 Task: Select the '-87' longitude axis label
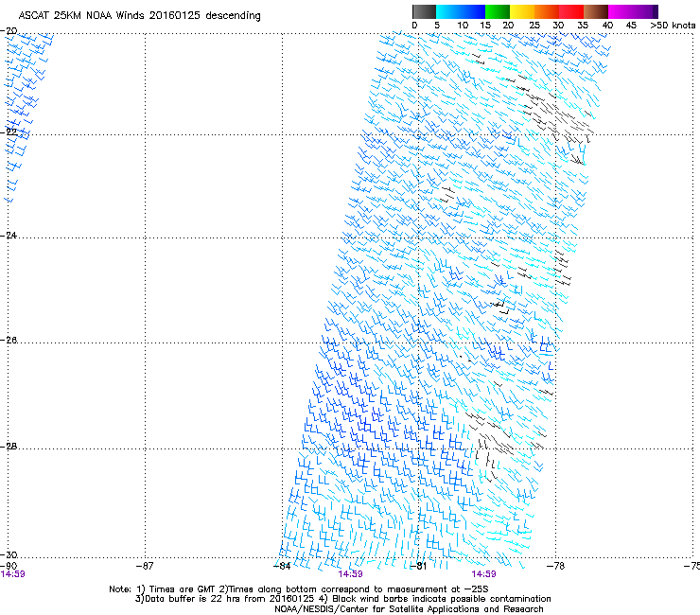click(x=145, y=566)
